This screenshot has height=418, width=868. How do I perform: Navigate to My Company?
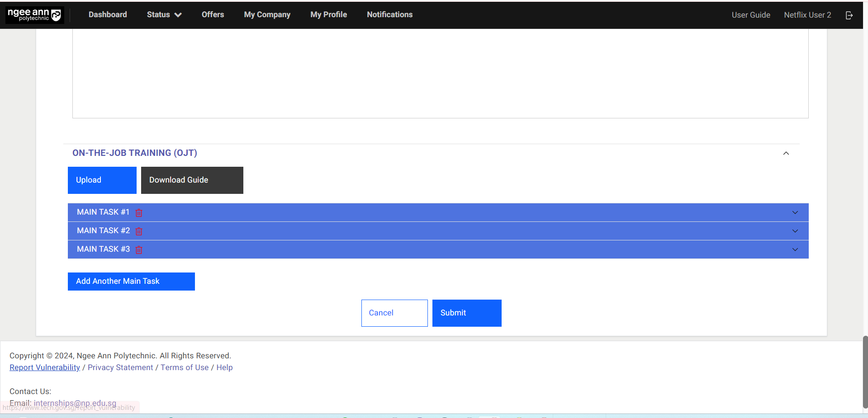coord(267,15)
